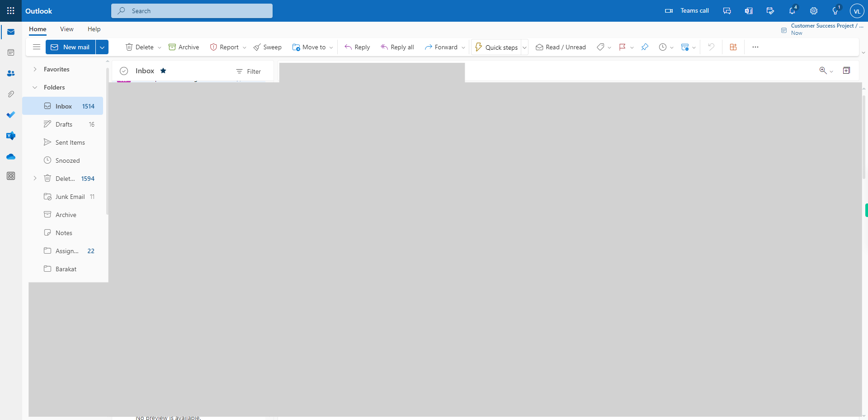Click the orange apps add-in icon

(x=733, y=47)
